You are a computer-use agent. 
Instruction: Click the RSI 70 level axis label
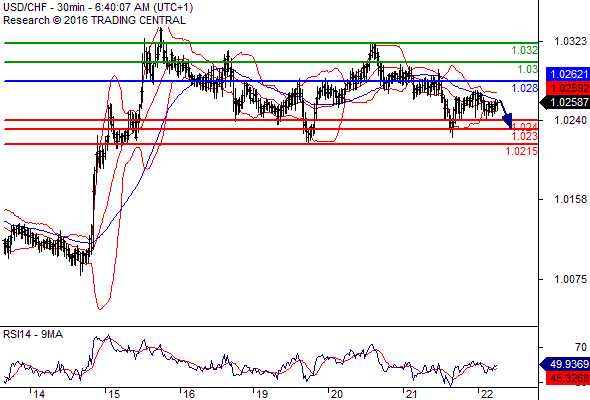pyautogui.click(x=581, y=347)
